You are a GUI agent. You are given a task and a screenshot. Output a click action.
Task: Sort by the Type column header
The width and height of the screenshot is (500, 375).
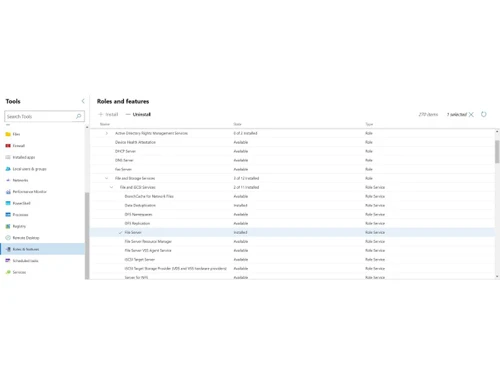click(x=369, y=124)
